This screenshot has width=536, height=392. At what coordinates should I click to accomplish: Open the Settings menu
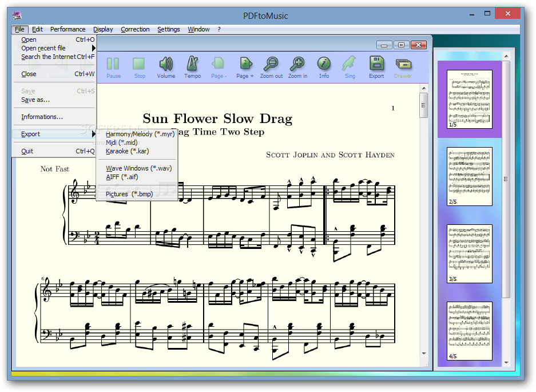(169, 29)
